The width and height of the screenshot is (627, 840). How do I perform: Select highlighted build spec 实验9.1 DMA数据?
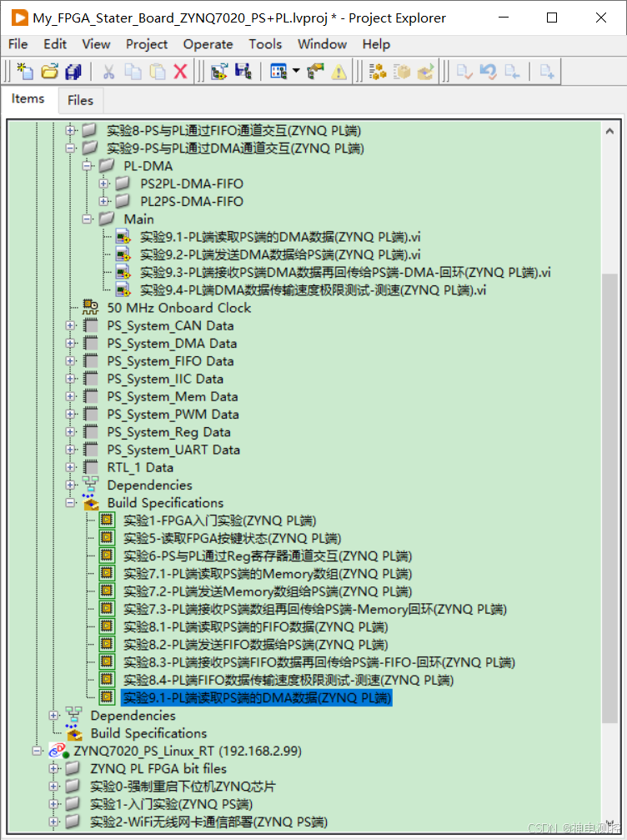tap(257, 697)
